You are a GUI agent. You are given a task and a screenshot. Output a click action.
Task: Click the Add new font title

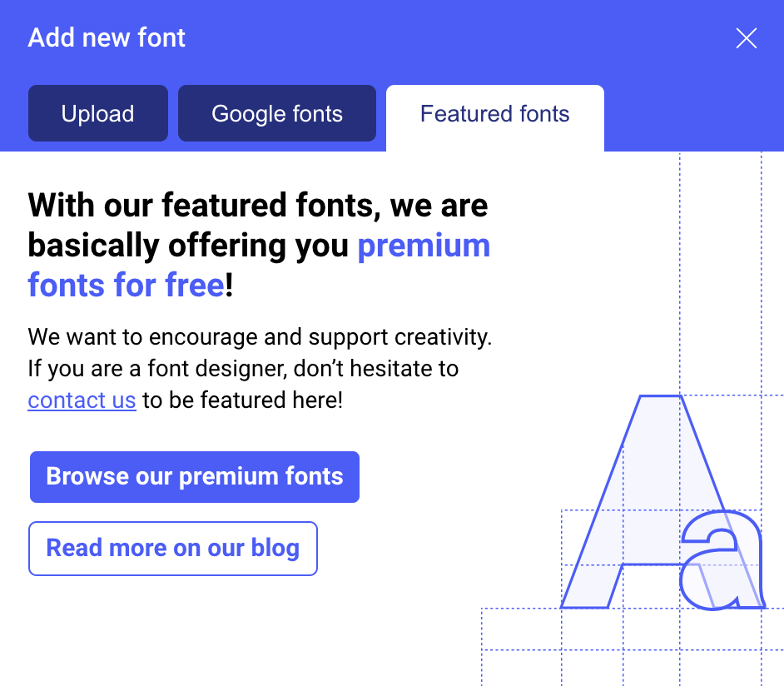107,38
